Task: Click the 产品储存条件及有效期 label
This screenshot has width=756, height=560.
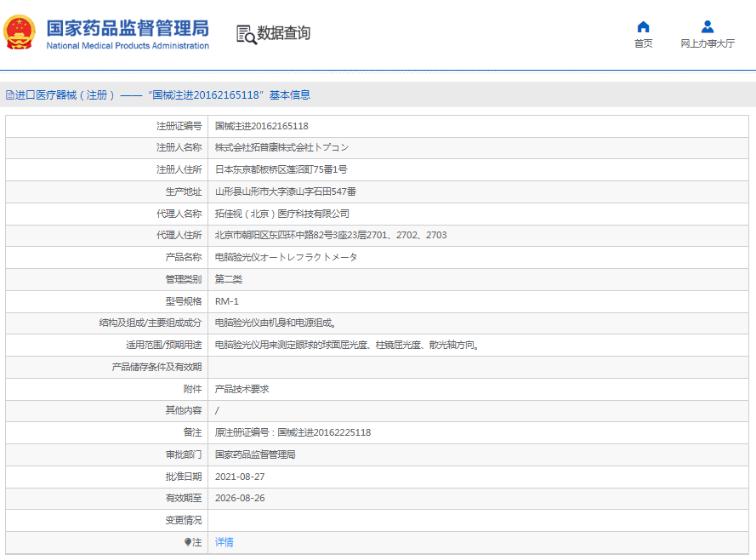Action: pyautogui.click(x=156, y=367)
